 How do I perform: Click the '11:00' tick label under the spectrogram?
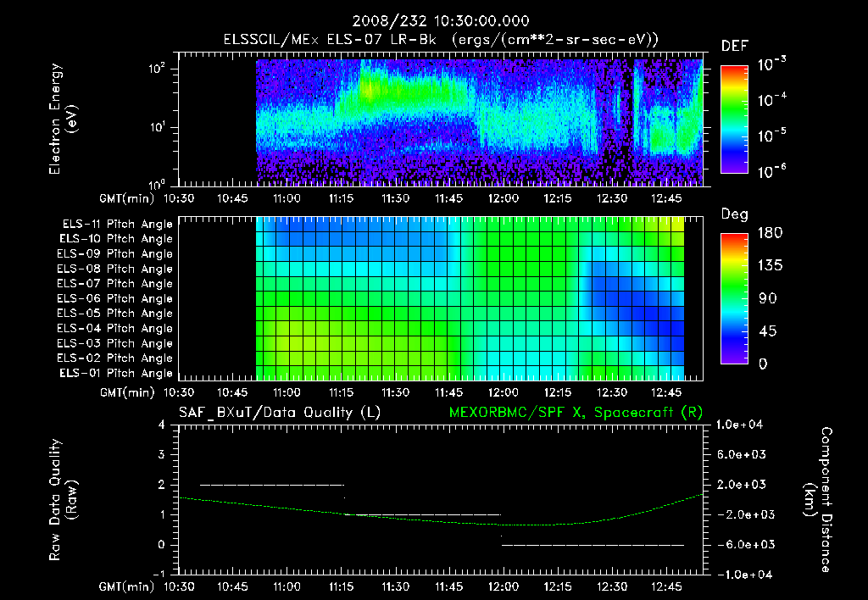(287, 198)
